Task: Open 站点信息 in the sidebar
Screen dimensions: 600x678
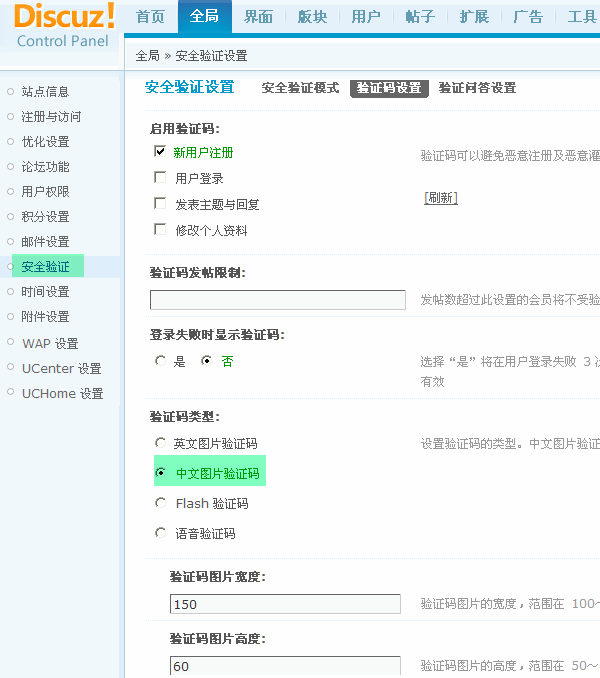Action: 45,92
